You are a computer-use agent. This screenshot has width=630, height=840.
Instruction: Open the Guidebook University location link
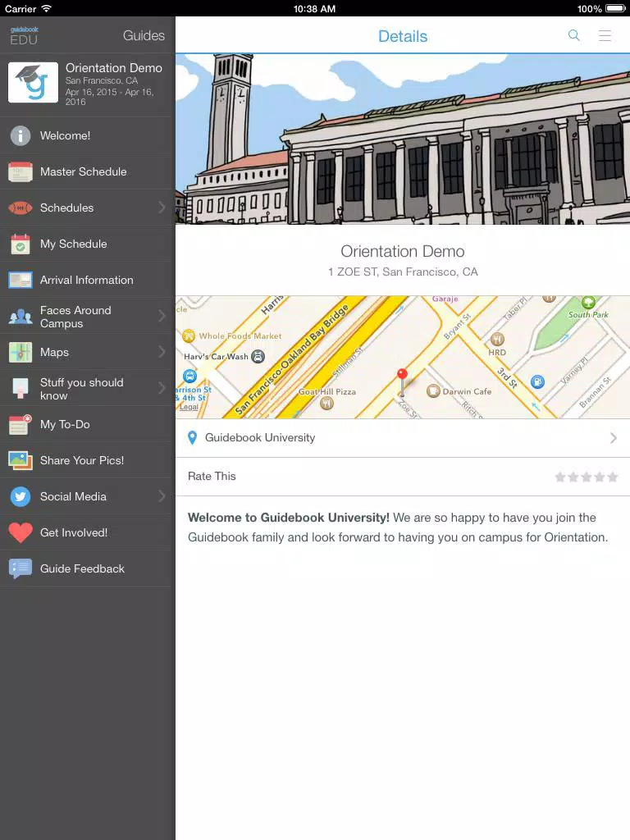click(x=402, y=438)
